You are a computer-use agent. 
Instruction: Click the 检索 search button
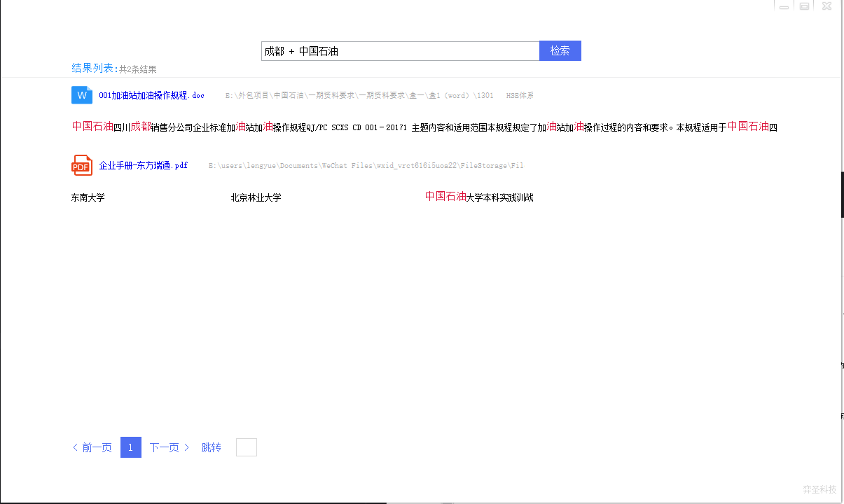(560, 51)
